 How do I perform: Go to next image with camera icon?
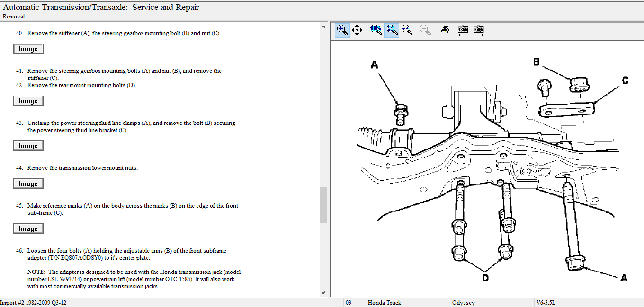[478, 30]
